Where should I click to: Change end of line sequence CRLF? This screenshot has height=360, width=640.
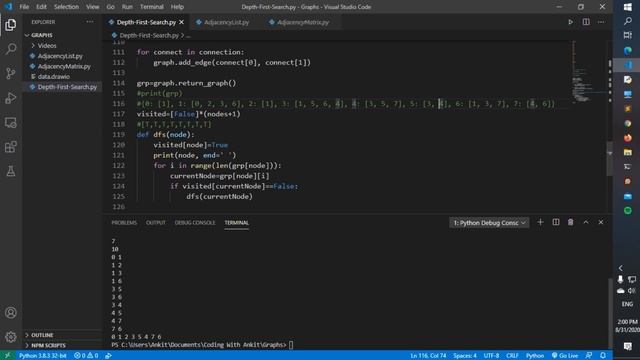click(512, 356)
